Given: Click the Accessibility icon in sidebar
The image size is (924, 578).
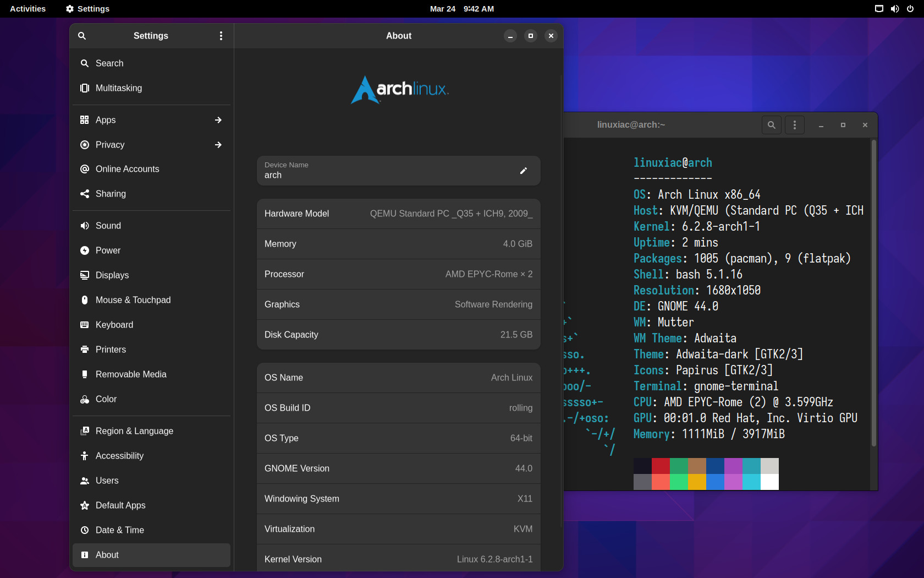Looking at the screenshot, I should (x=85, y=456).
